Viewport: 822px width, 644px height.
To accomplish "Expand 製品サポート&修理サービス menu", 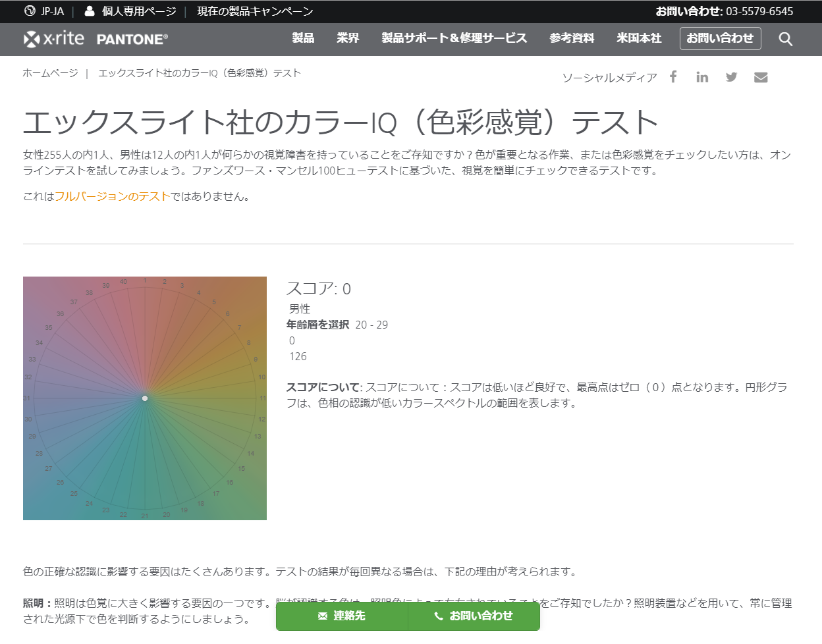I will tap(454, 38).
